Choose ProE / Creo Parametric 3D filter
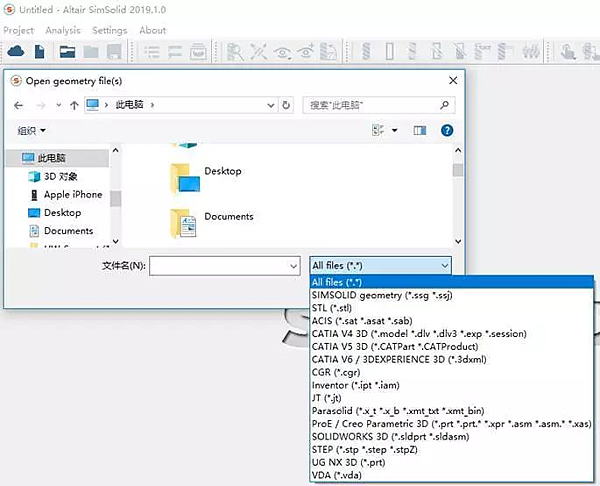This screenshot has width=600, height=486. click(x=452, y=424)
